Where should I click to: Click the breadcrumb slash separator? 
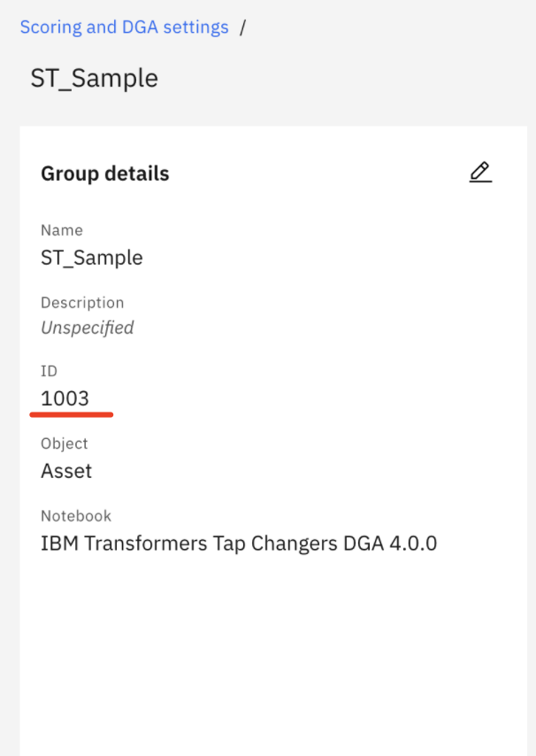pyautogui.click(x=242, y=27)
